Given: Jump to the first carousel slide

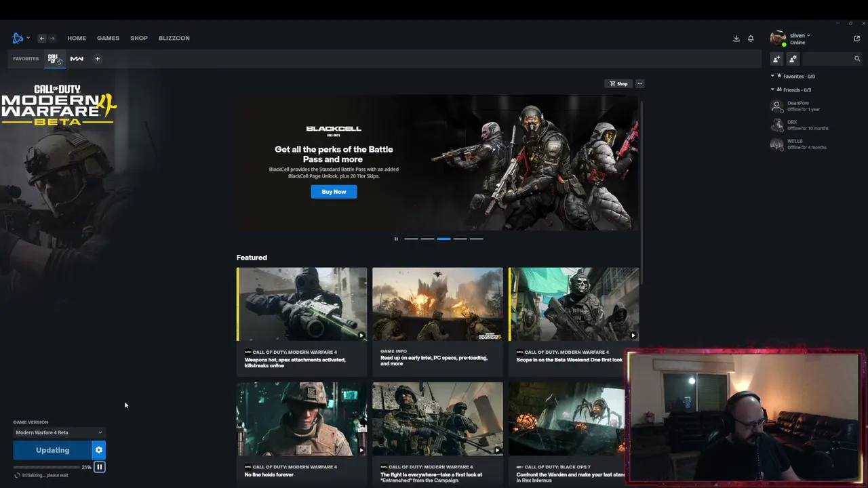Looking at the screenshot, I should [411, 239].
